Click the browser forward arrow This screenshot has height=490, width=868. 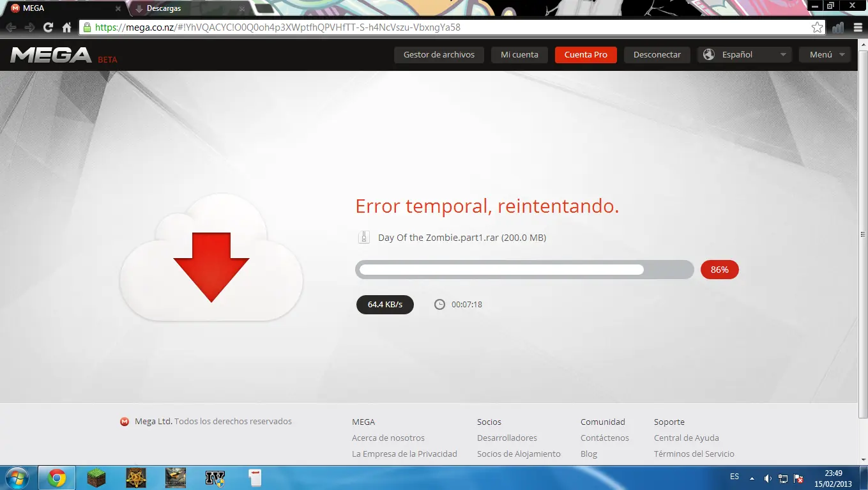(29, 27)
